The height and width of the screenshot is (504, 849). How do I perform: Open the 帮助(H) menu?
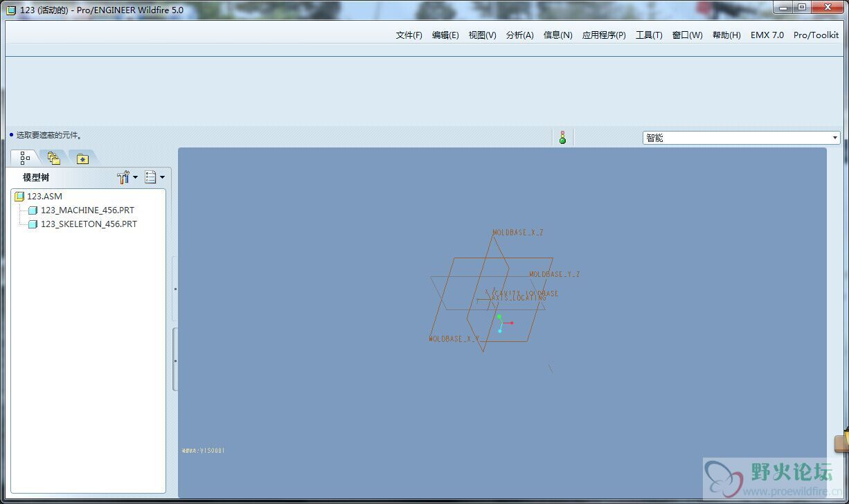click(726, 35)
